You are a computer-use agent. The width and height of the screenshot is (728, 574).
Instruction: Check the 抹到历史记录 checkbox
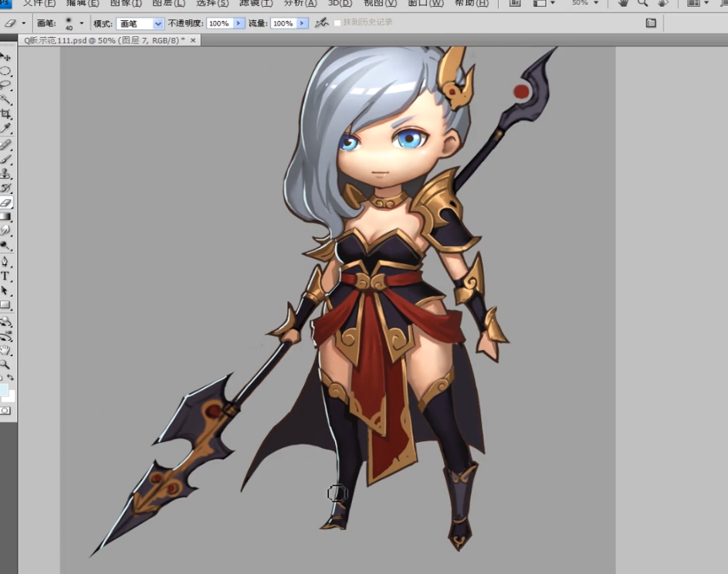pyautogui.click(x=337, y=22)
